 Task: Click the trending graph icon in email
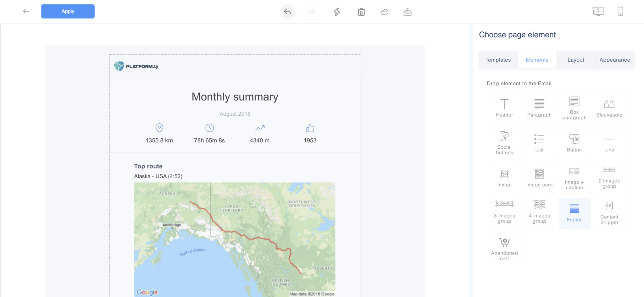260,128
